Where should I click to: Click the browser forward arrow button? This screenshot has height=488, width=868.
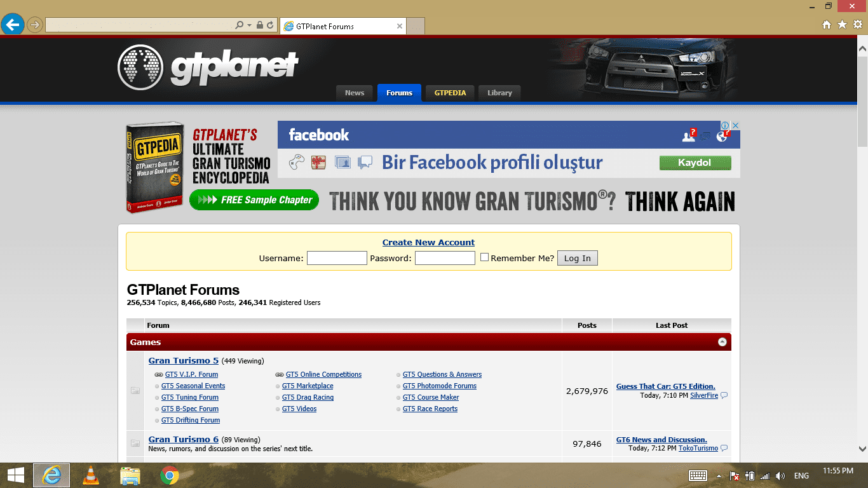coord(35,25)
